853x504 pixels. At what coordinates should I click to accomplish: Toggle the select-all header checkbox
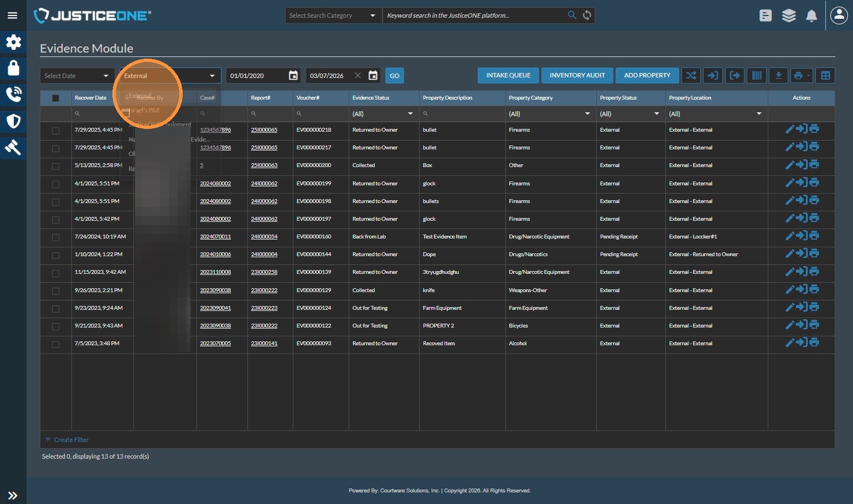click(x=55, y=98)
